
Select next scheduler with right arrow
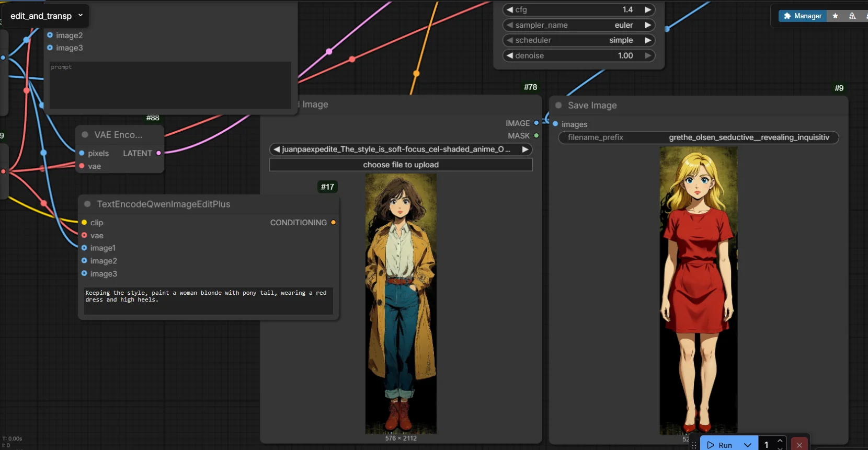coord(648,40)
